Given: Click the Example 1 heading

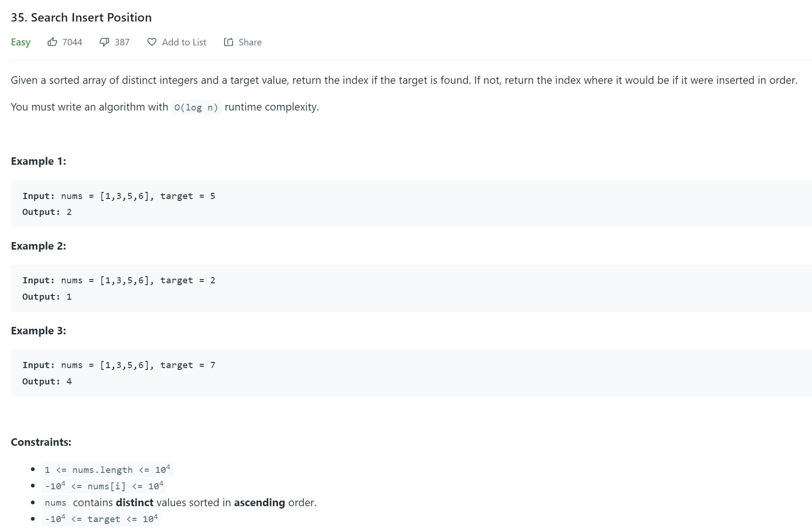Looking at the screenshot, I should click(38, 161).
